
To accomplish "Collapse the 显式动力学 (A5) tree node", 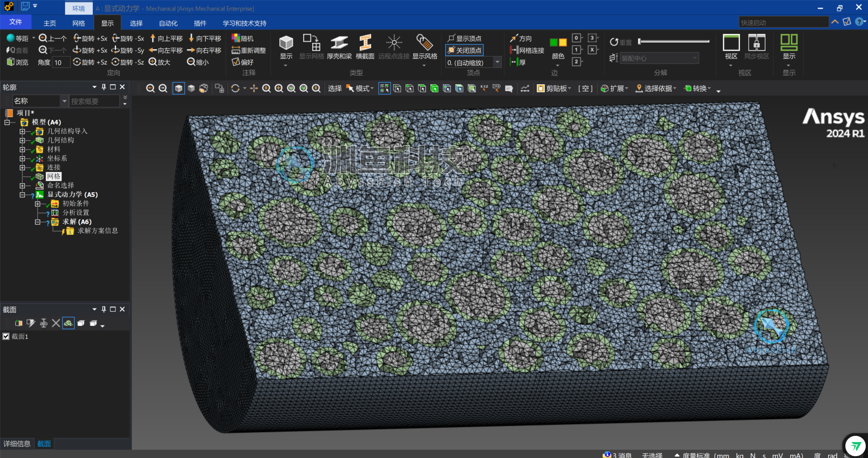I will tap(22, 195).
